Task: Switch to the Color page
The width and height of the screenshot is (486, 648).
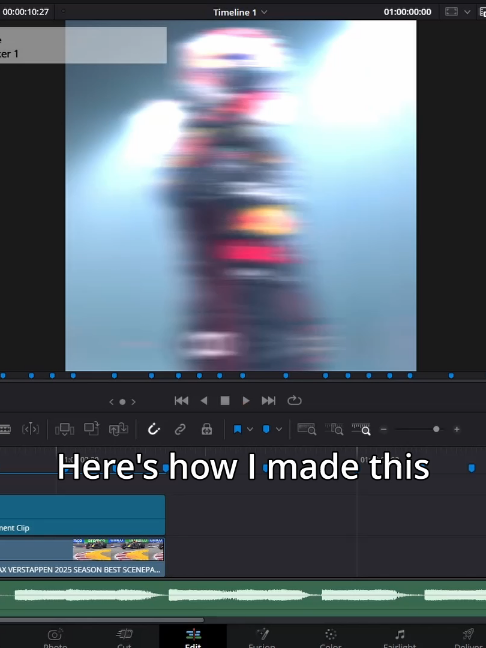Action: 330,638
